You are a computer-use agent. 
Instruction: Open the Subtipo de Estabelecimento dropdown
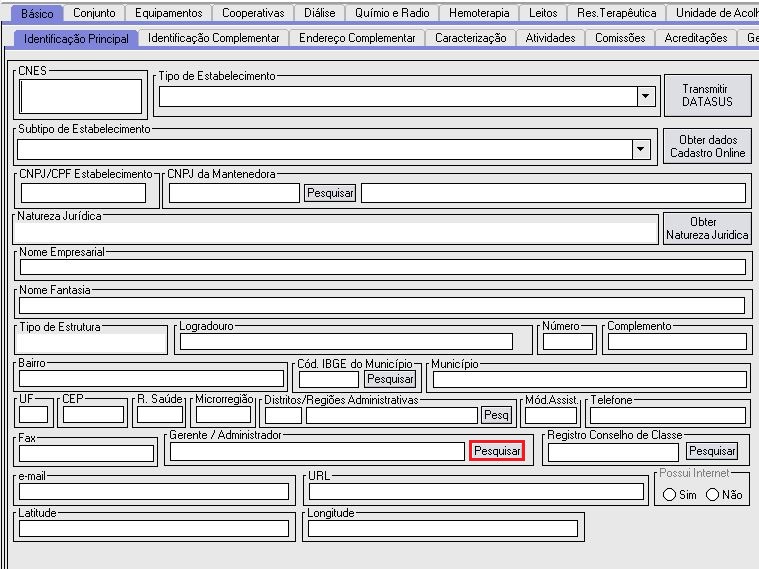[x=640, y=149]
